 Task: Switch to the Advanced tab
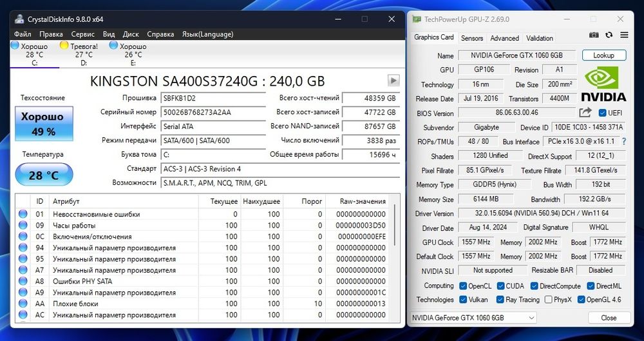tap(504, 38)
